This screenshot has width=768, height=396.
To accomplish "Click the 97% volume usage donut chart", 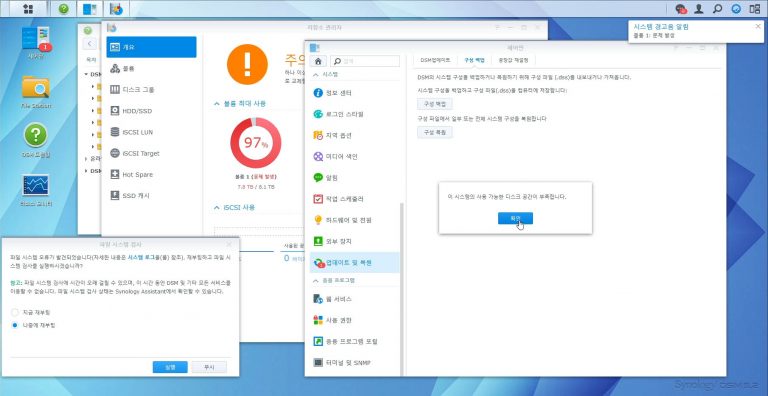I will point(256,143).
